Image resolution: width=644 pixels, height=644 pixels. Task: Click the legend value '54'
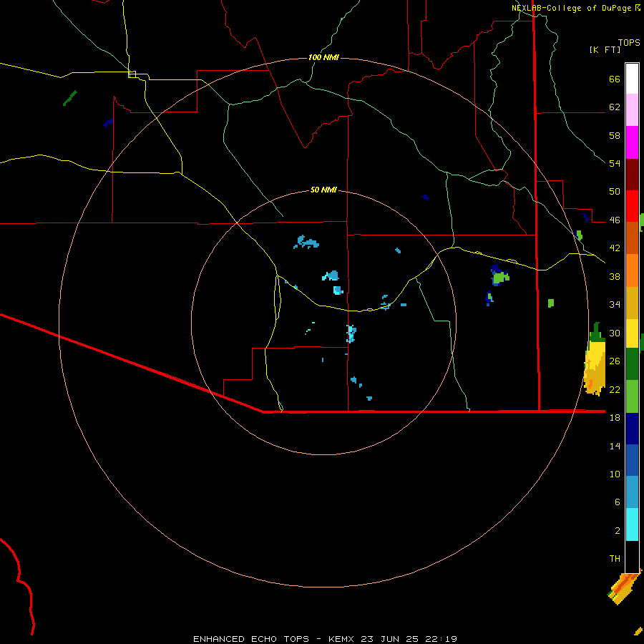[x=615, y=163]
